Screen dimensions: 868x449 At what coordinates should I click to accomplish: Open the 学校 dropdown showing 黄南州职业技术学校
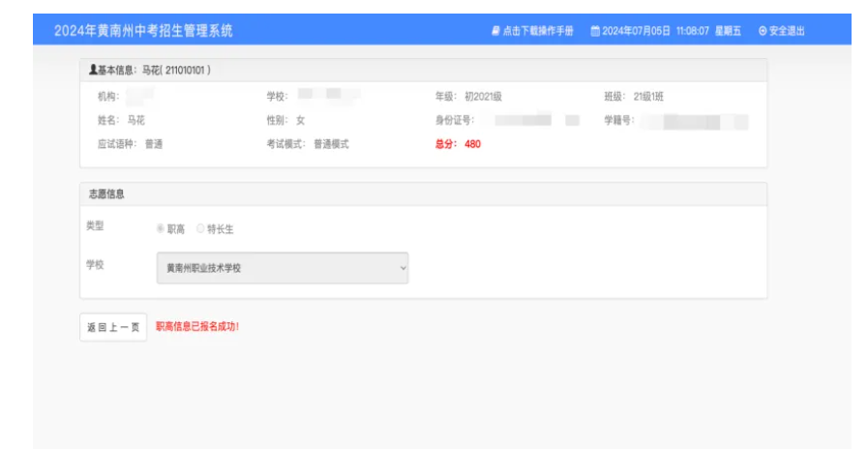(x=281, y=268)
